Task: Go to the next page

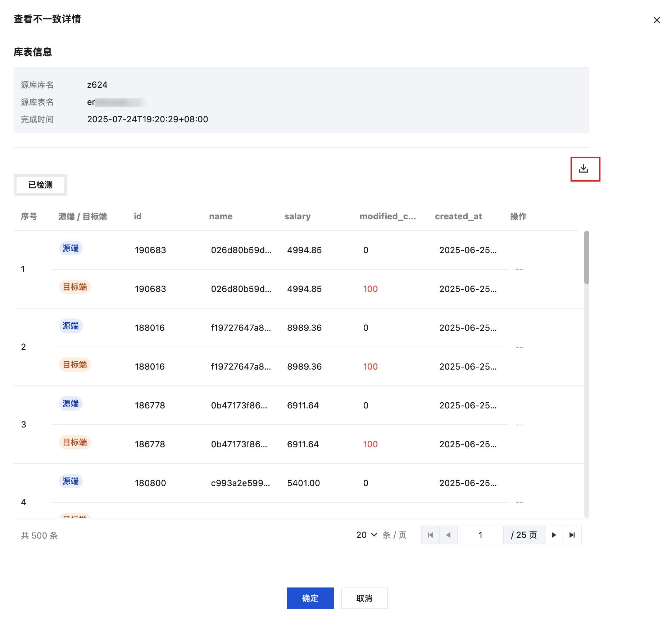Action: coord(554,535)
